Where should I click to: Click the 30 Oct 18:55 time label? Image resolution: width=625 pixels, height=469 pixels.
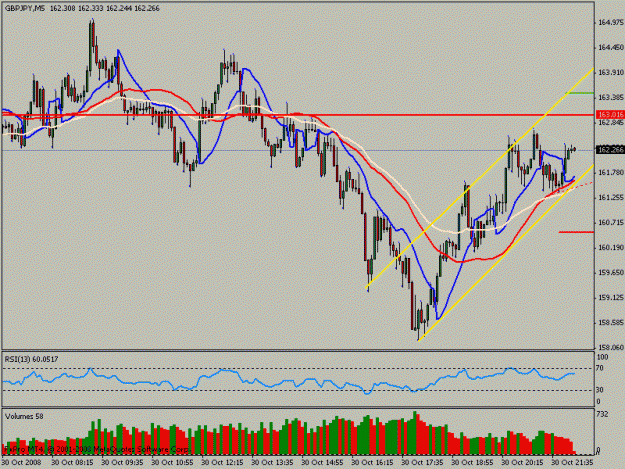point(472,463)
